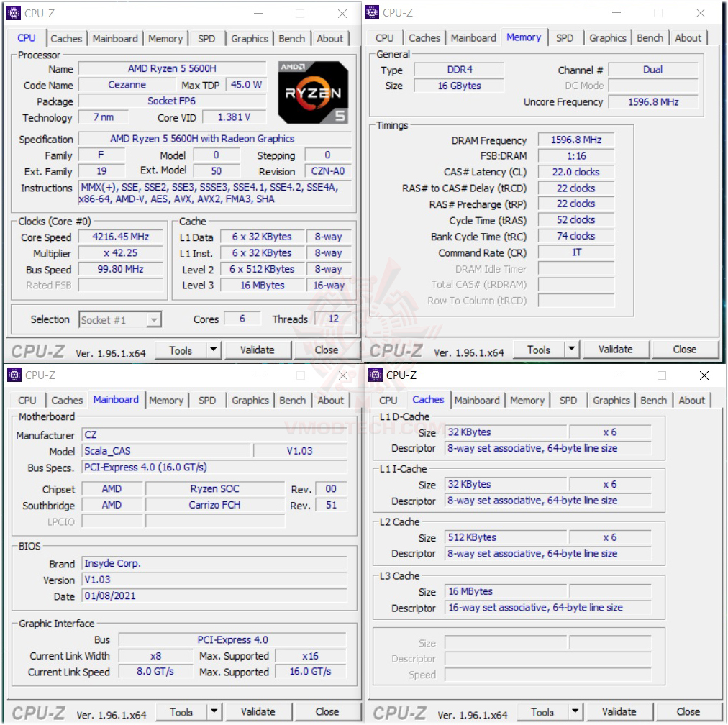Click the memory Size value 16 GBytes
Viewport: 728px width, 725px height.
tap(459, 86)
